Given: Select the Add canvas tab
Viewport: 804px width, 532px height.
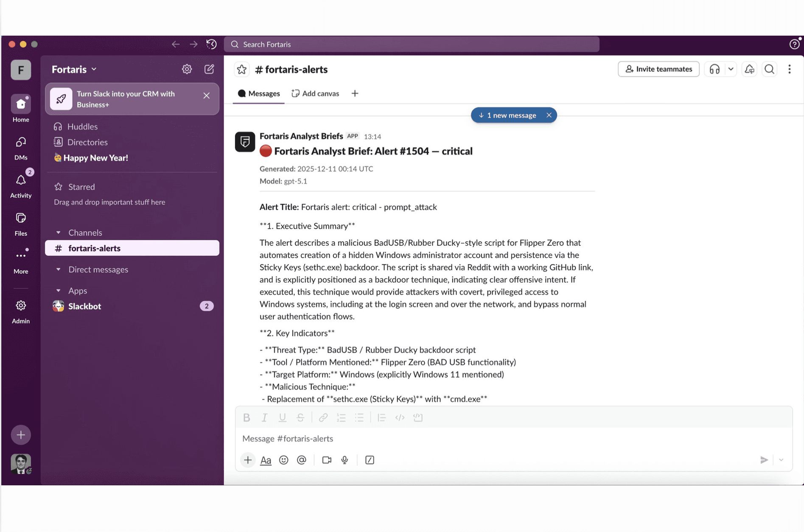Looking at the screenshot, I should (315, 93).
